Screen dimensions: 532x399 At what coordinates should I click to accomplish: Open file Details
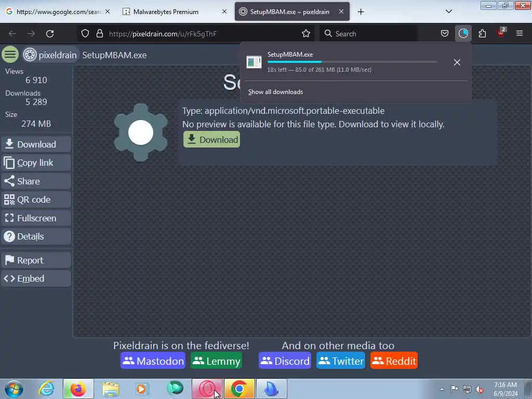click(x=36, y=236)
